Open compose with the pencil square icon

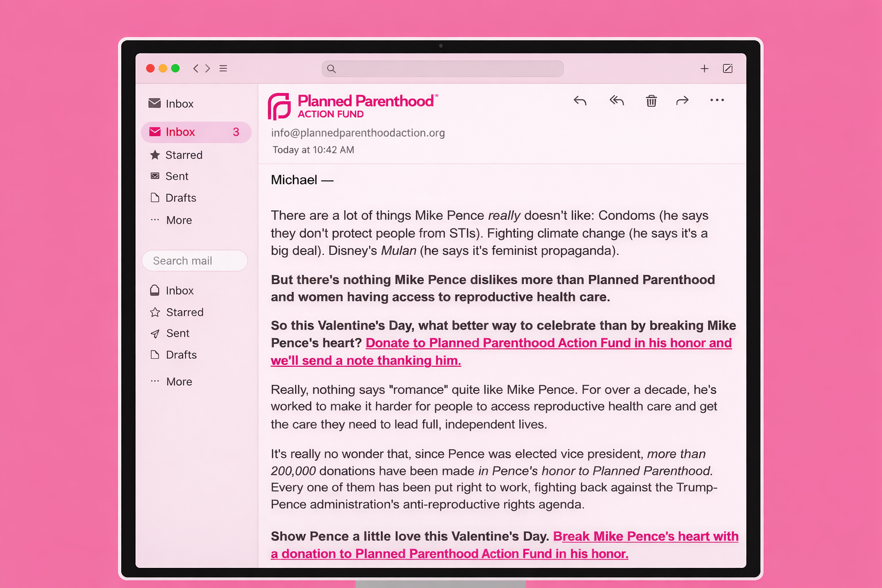coord(728,68)
